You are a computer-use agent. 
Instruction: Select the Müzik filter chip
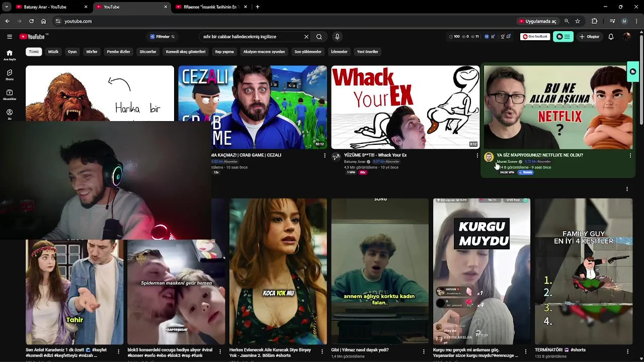[53, 52]
